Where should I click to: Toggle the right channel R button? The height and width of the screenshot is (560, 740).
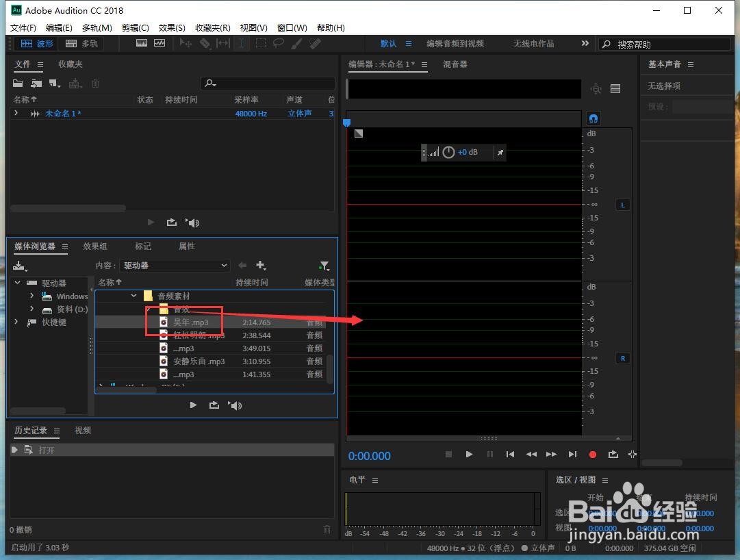(623, 358)
